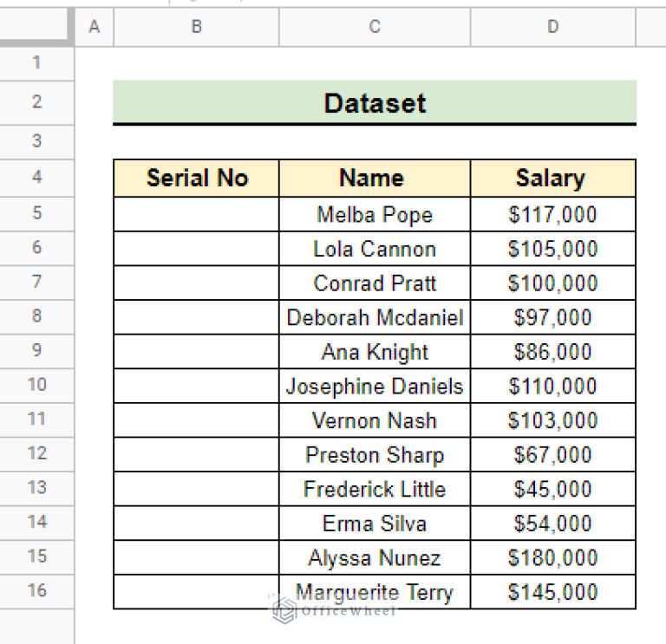Select the empty Serial No cell beside Melba Pope
This screenshot has height=644, width=666.
point(197,214)
